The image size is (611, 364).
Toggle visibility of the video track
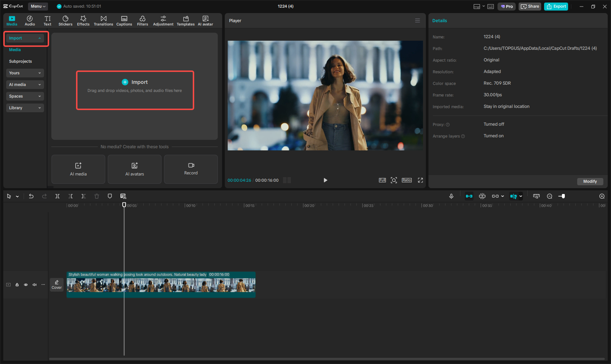click(x=25, y=284)
